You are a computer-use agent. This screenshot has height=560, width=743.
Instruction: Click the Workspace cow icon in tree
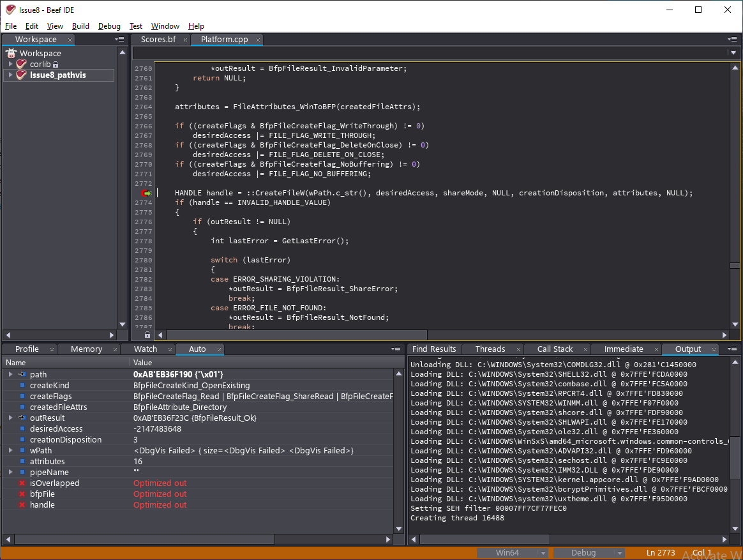coord(11,53)
